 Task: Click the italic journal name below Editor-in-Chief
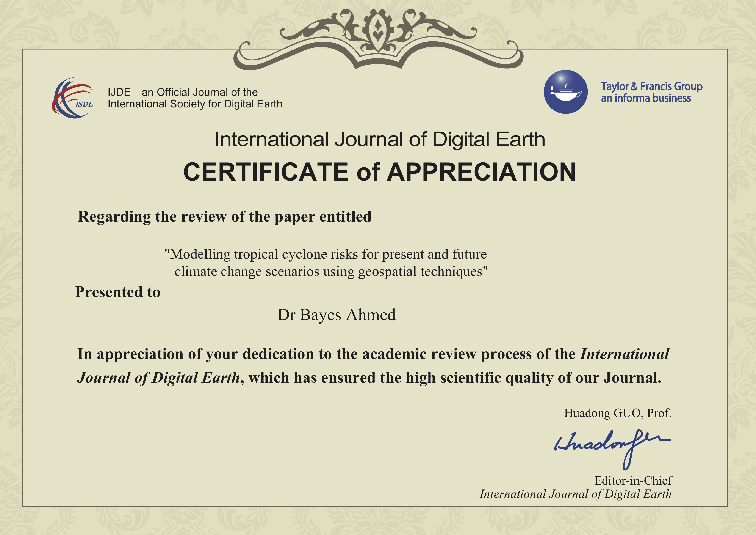[x=575, y=494]
